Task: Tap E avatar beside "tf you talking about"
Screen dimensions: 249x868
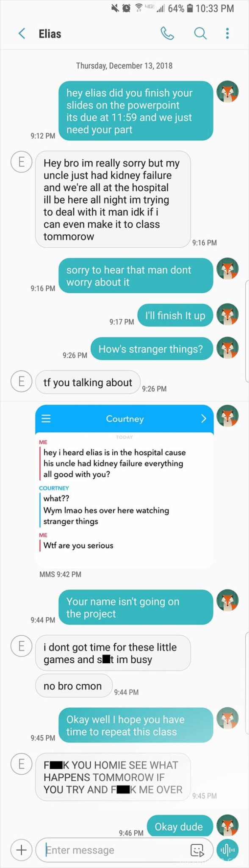Action: (x=21, y=381)
